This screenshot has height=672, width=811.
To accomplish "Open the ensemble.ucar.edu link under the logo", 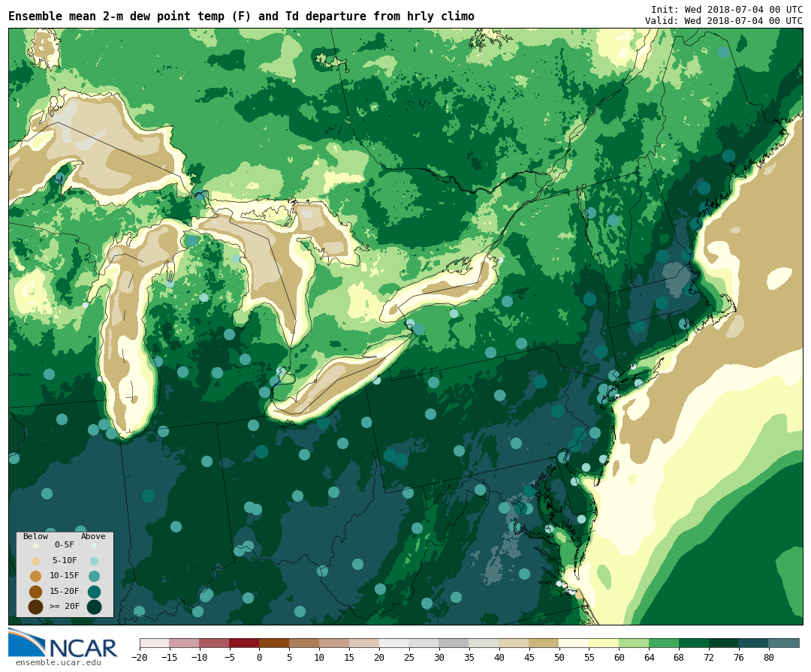I will (58, 663).
